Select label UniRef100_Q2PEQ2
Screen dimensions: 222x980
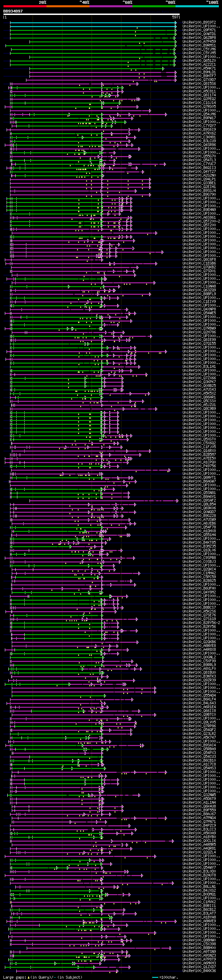(199, 99)
